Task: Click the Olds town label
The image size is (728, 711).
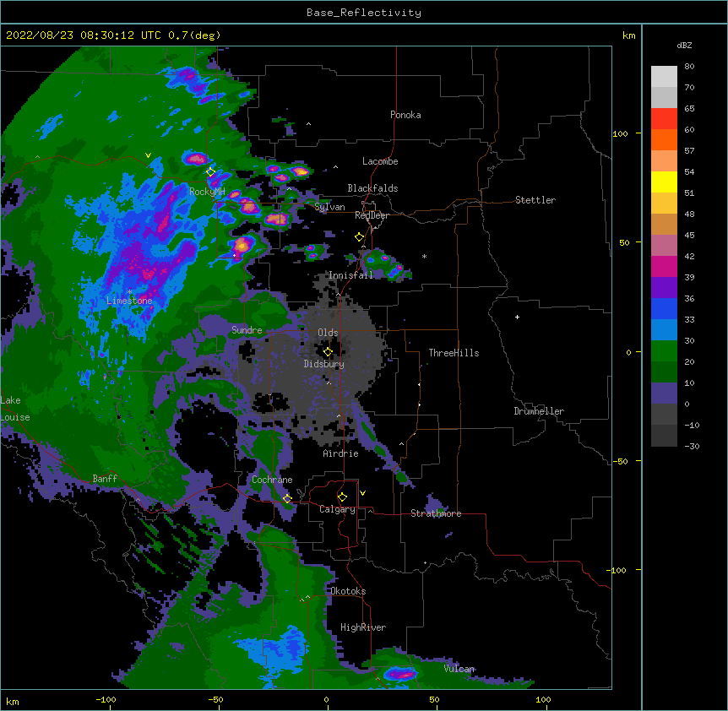Action: pyautogui.click(x=328, y=333)
